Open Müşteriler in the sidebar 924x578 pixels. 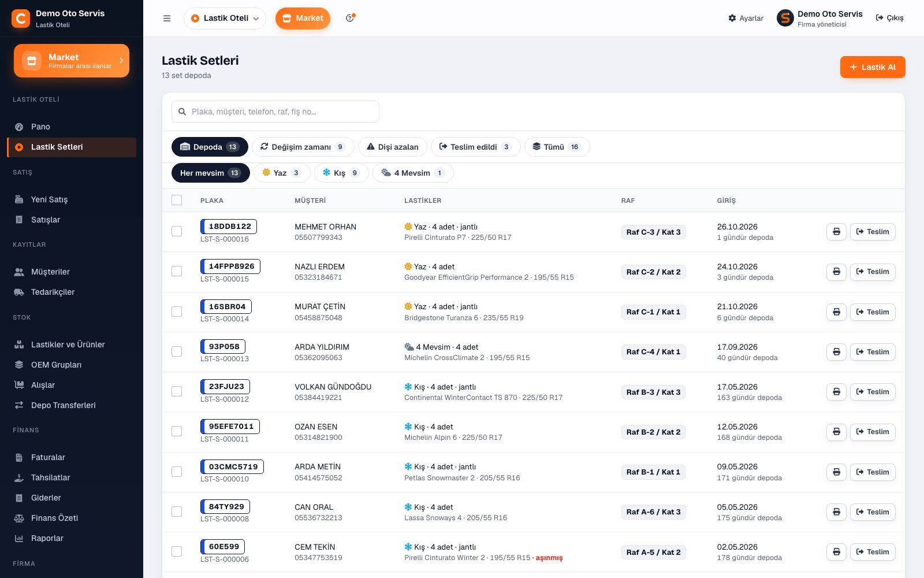coord(72,272)
